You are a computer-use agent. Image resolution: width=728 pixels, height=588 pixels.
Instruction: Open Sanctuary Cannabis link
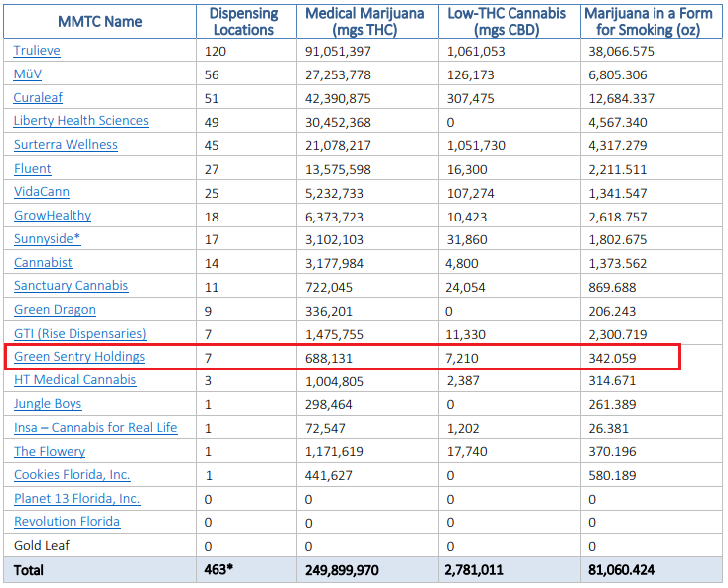[x=72, y=286]
